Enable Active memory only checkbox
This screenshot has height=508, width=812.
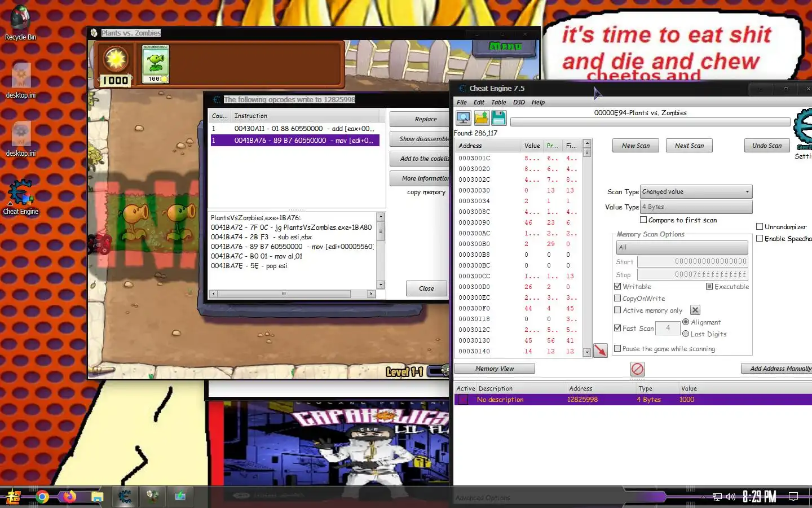(x=617, y=310)
